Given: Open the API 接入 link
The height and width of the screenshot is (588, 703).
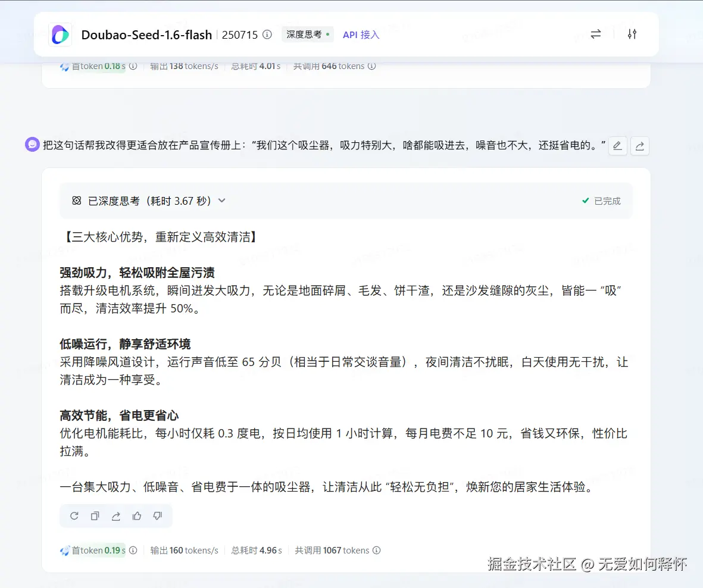Looking at the screenshot, I should [361, 35].
